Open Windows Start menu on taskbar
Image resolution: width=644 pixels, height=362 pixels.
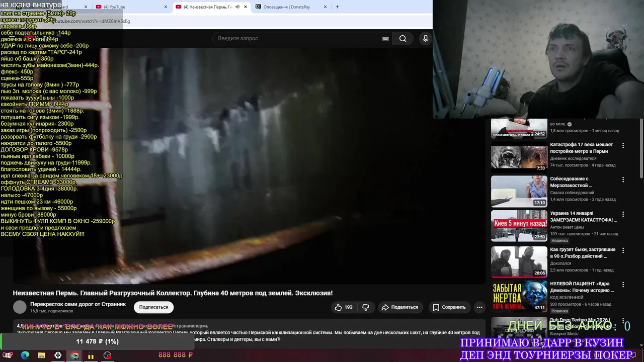point(8,355)
